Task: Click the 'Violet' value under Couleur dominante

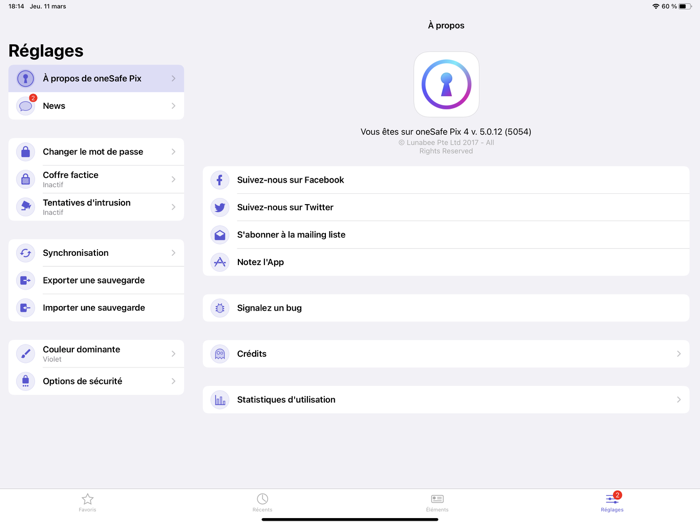Action: [x=52, y=359]
